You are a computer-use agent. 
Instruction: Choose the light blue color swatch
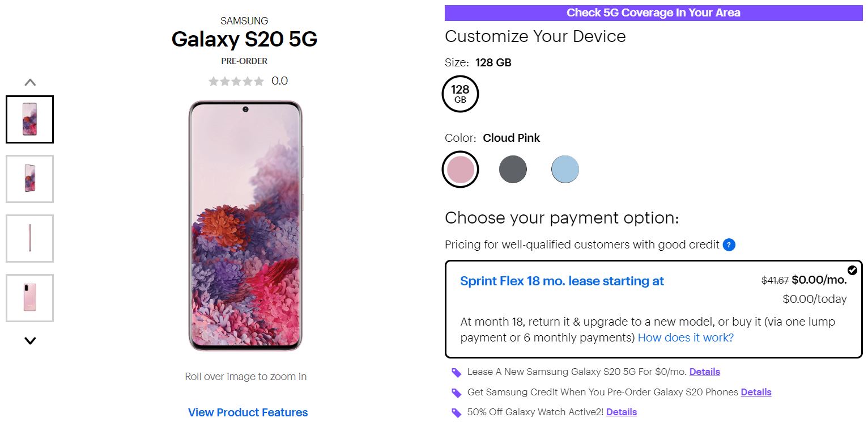click(565, 169)
